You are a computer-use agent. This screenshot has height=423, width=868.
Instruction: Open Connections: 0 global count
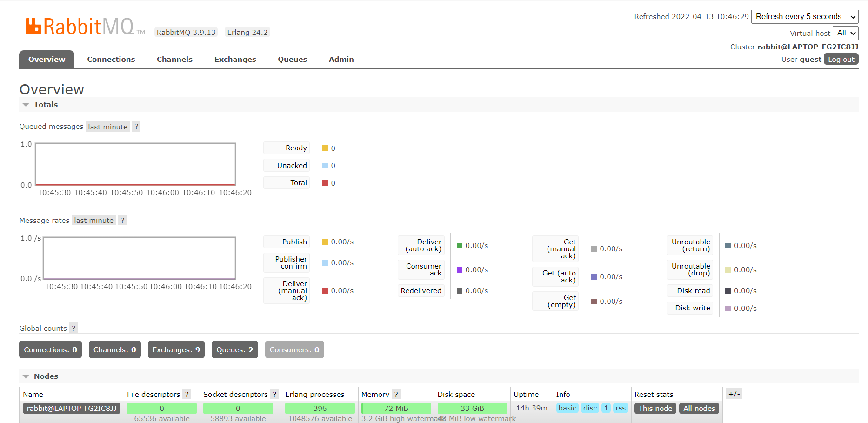click(x=50, y=349)
